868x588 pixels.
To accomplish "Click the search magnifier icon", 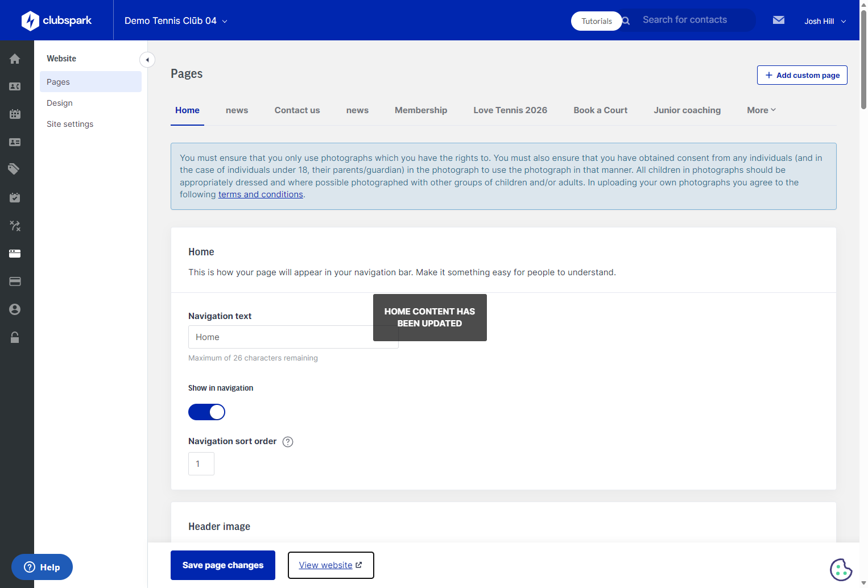I will (x=626, y=21).
